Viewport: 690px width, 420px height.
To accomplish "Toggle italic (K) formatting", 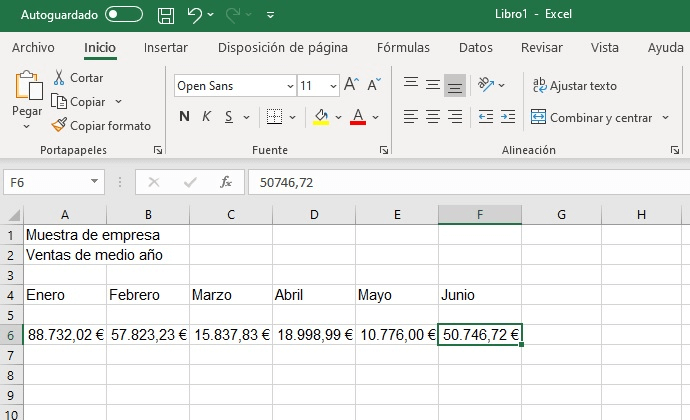I will pos(206,117).
